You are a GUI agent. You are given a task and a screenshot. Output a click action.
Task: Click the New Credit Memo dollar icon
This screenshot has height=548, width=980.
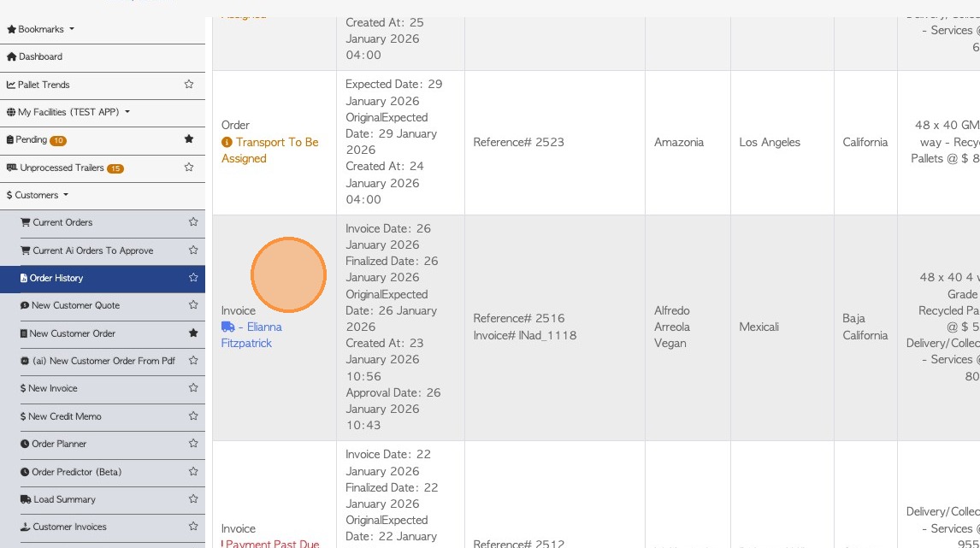pyautogui.click(x=23, y=416)
